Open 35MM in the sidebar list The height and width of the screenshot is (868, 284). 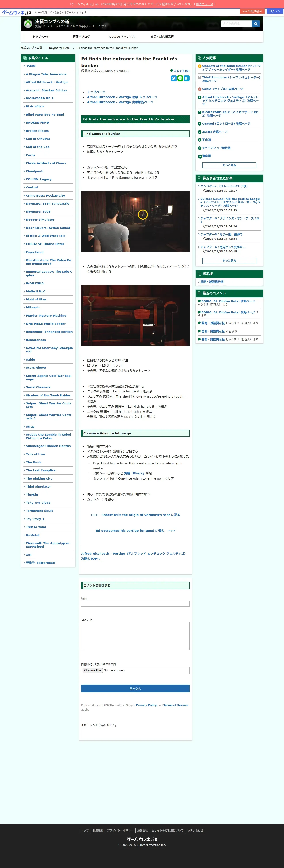pos(31,66)
